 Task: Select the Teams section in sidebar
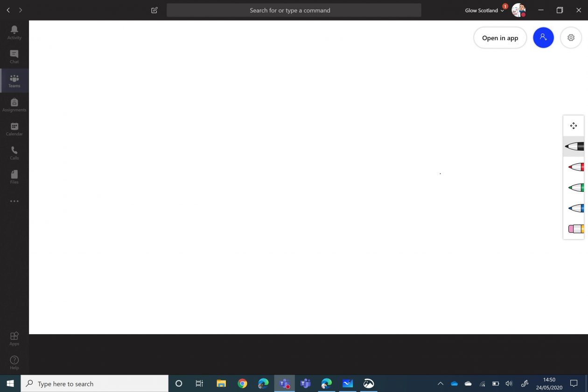pos(14,81)
